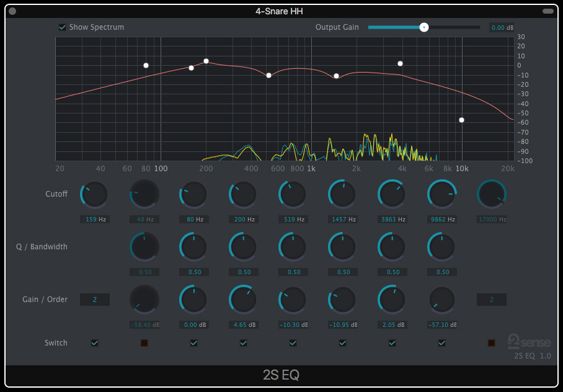The width and height of the screenshot is (563, 392).
Task: Click the gain knob showing -10.30 dB
Action: pos(293,300)
